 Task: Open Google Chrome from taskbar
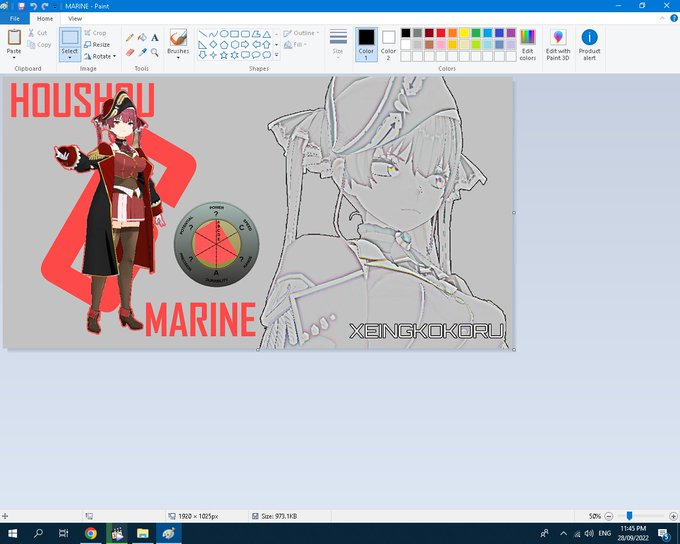91,533
